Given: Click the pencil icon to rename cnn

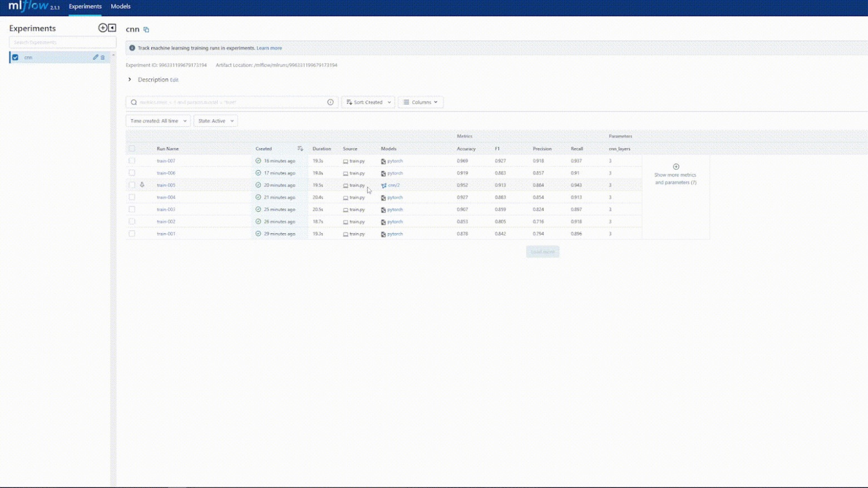Looking at the screenshot, I should point(95,57).
